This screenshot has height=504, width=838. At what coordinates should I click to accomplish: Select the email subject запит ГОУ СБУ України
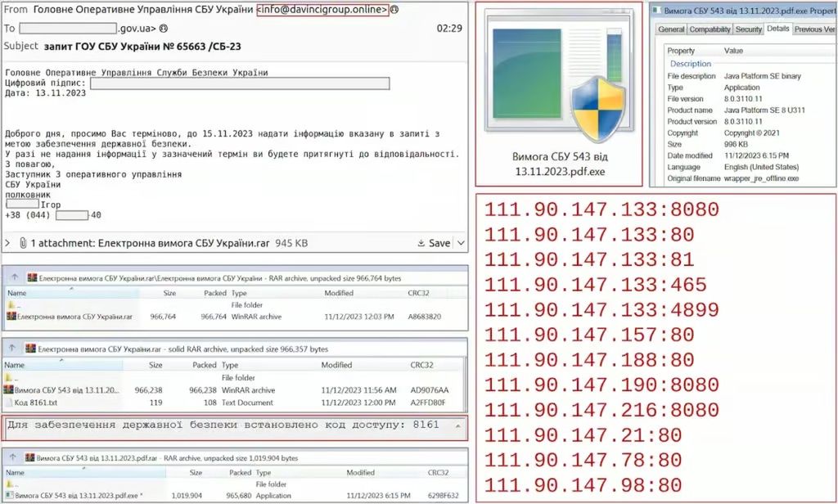pyautogui.click(x=142, y=47)
